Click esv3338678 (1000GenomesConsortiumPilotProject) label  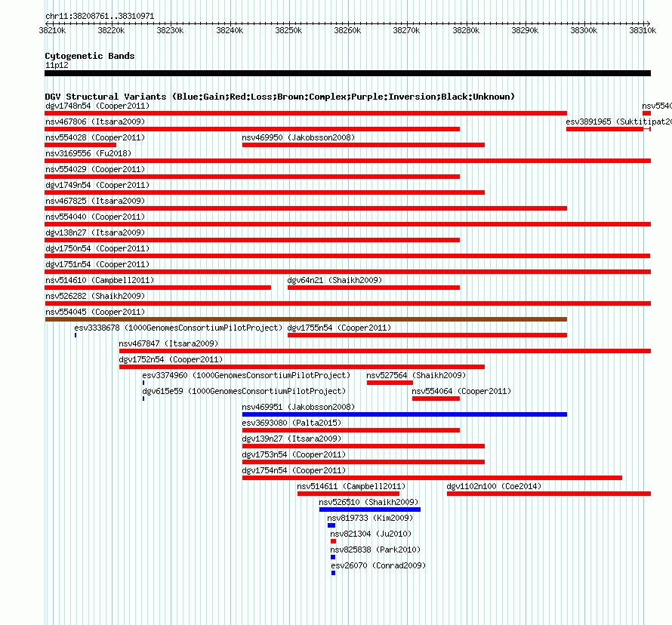pos(178,328)
